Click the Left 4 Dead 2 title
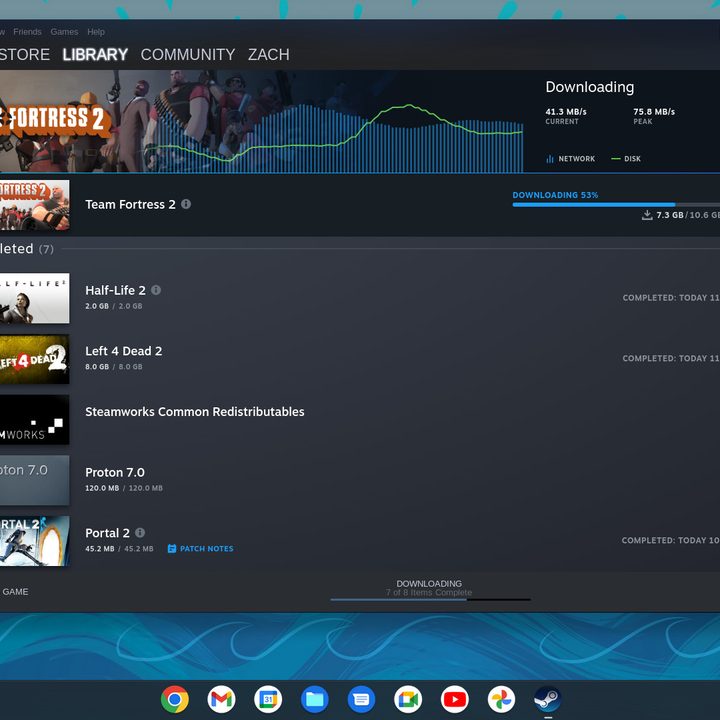The image size is (720, 720). pyautogui.click(x=124, y=351)
